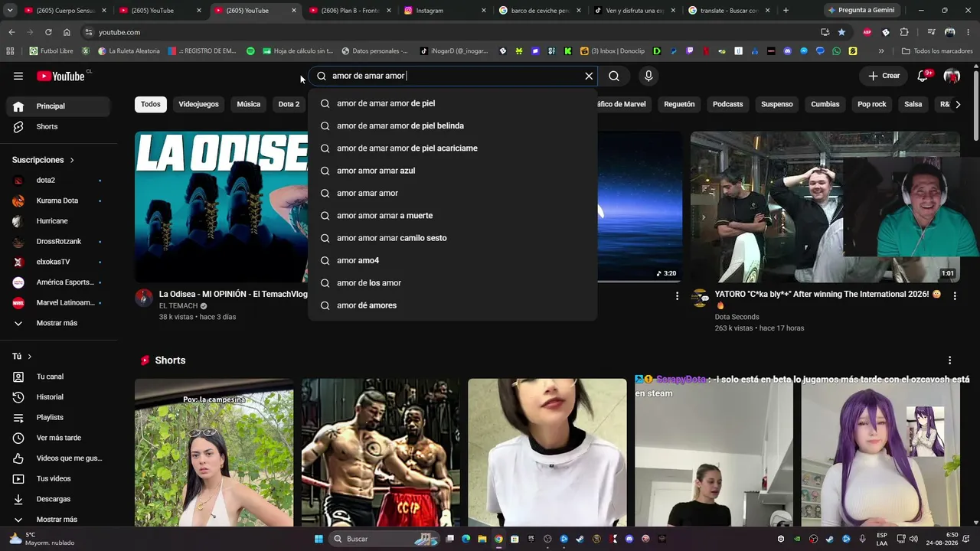
Task: Open Tus videos
Action: click(x=58, y=478)
